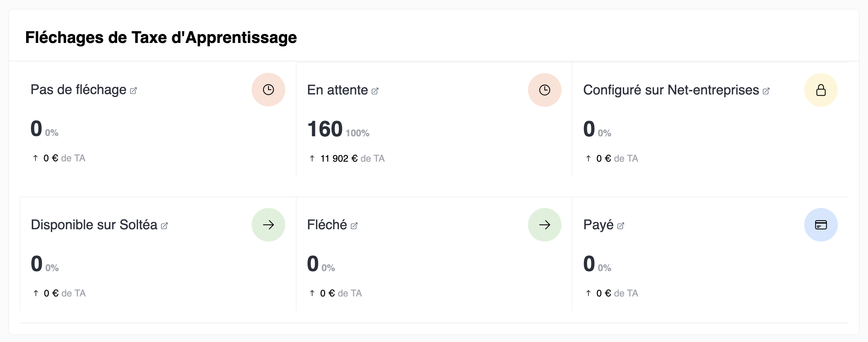868x342 pixels.
Task: Click clock icon in Pas de fléchage card
Action: point(268,90)
